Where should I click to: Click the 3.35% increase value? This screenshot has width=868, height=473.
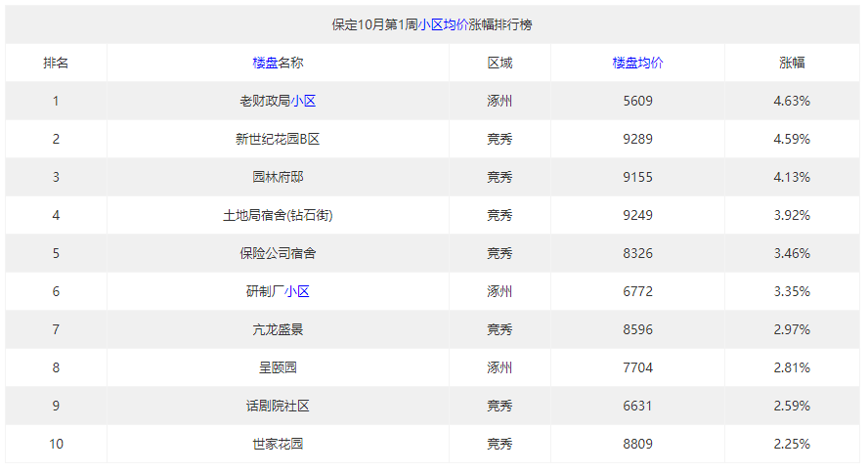click(x=792, y=291)
